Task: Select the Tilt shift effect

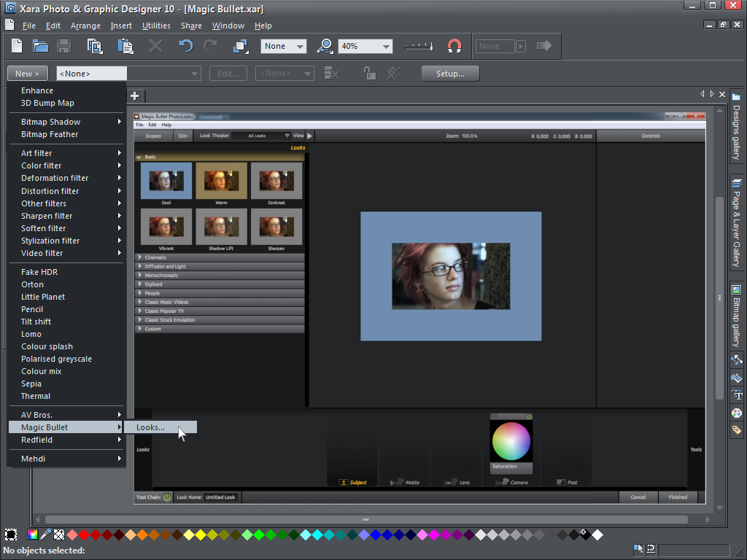Action: [x=66, y=322]
